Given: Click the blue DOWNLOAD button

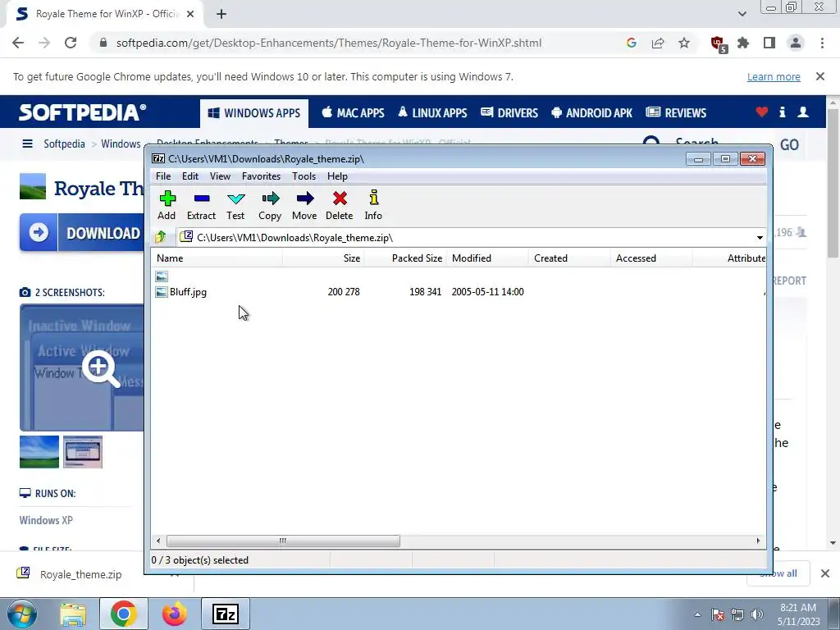Looking at the screenshot, I should (82, 232).
